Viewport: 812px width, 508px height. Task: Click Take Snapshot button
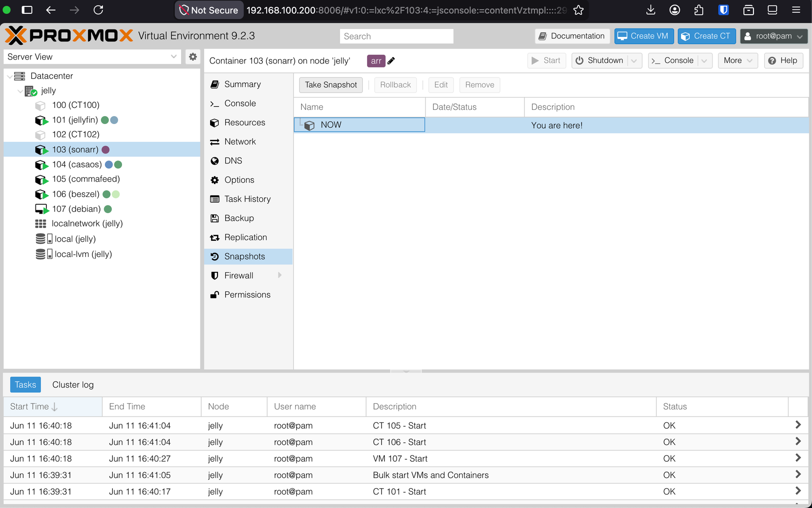pyautogui.click(x=331, y=85)
